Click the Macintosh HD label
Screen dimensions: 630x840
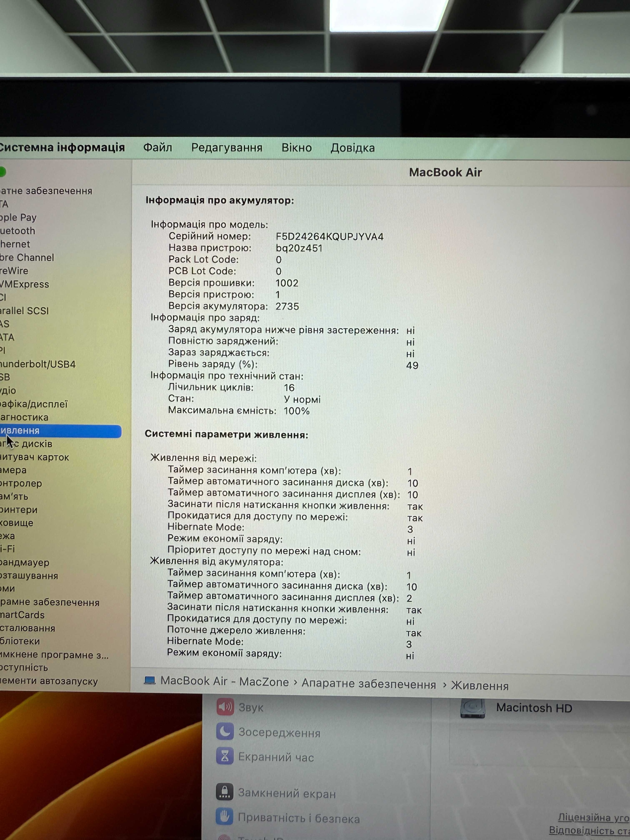pos(534,708)
